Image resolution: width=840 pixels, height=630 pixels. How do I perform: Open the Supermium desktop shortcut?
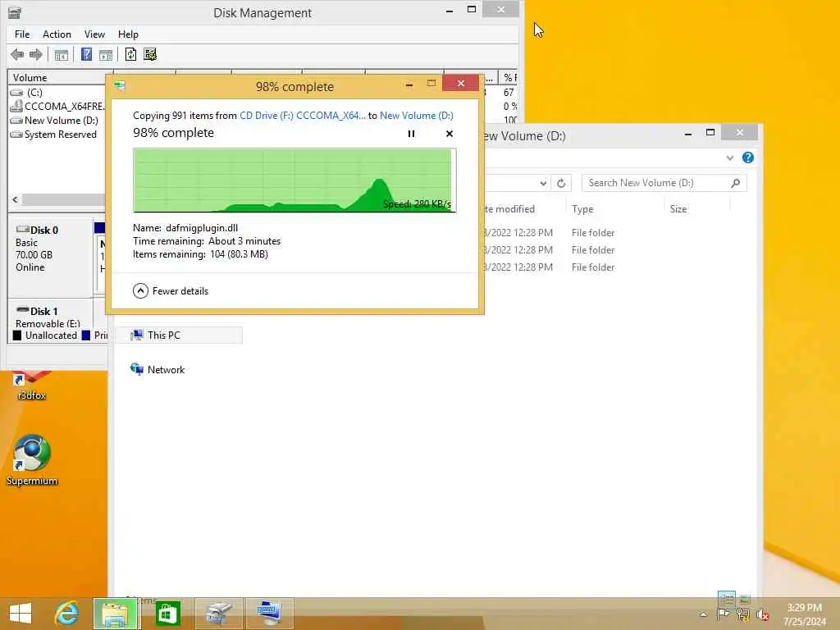coord(32,459)
